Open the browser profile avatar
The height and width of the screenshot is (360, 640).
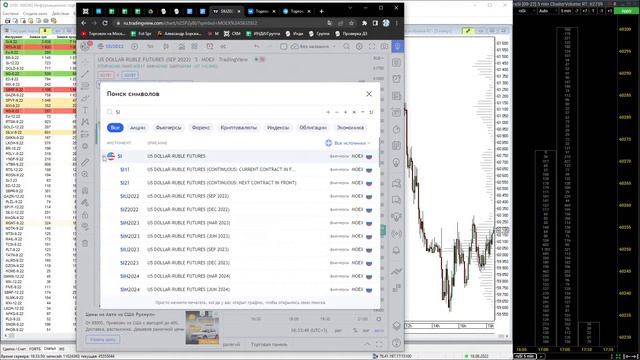coord(386,23)
